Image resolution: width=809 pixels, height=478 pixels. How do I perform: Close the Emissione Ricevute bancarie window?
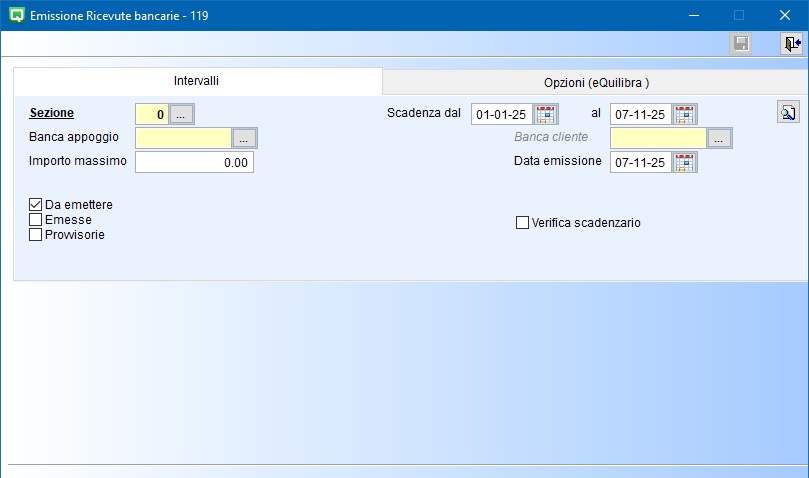785,15
